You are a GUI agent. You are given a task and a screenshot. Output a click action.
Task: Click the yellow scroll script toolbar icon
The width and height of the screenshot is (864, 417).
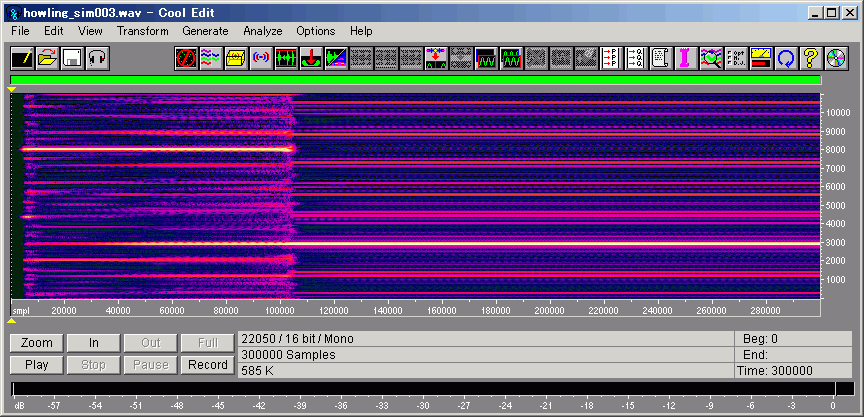661,58
